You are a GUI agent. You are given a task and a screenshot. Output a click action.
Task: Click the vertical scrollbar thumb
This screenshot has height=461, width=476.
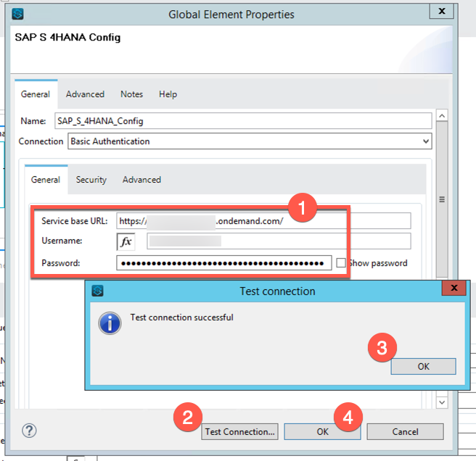tap(442, 199)
